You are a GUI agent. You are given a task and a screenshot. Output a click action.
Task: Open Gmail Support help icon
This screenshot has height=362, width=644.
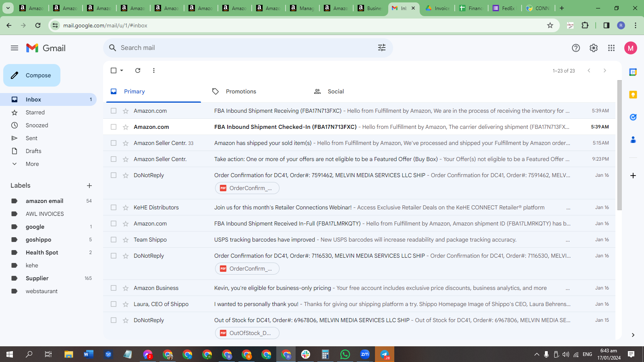pos(576,48)
